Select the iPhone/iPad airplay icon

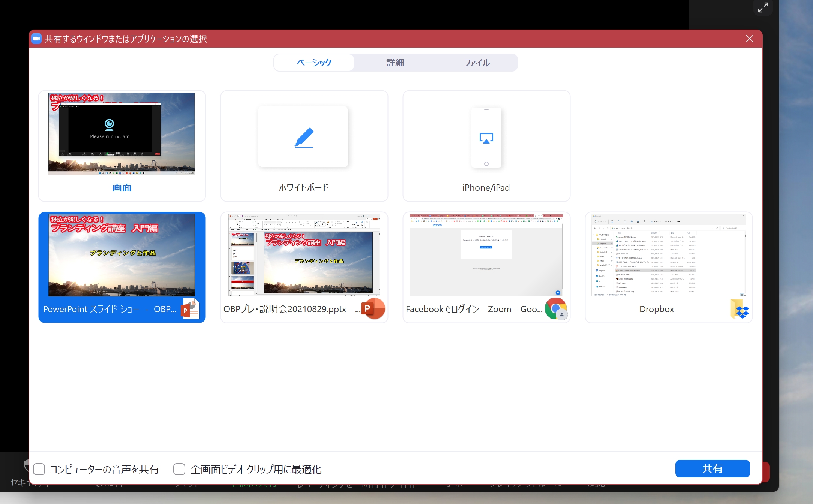pyautogui.click(x=486, y=138)
